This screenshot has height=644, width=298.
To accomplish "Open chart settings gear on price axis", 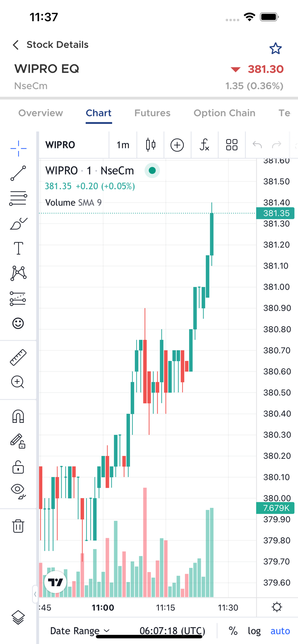I will (x=277, y=607).
